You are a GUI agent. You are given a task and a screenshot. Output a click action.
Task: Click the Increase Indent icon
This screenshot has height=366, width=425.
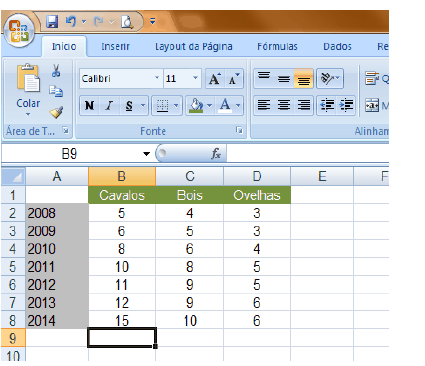(x=347, y=105)
